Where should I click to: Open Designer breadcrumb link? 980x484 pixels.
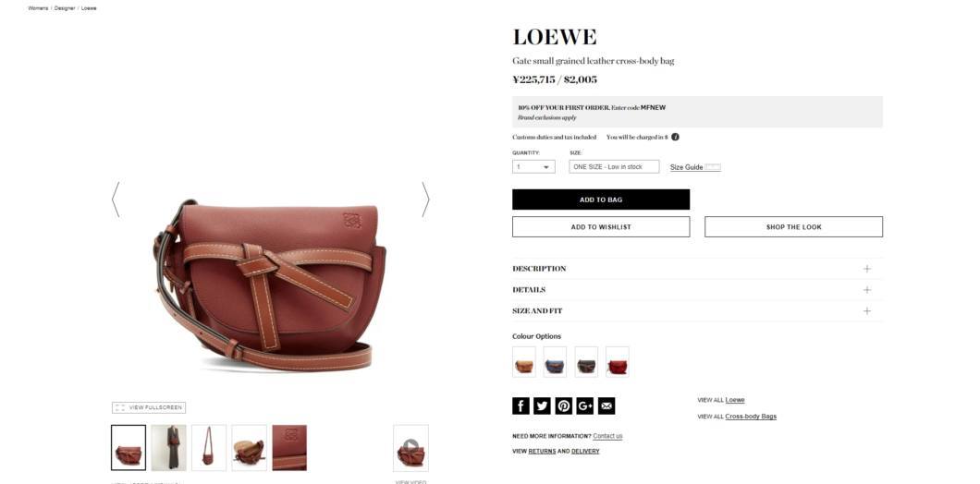65,8
